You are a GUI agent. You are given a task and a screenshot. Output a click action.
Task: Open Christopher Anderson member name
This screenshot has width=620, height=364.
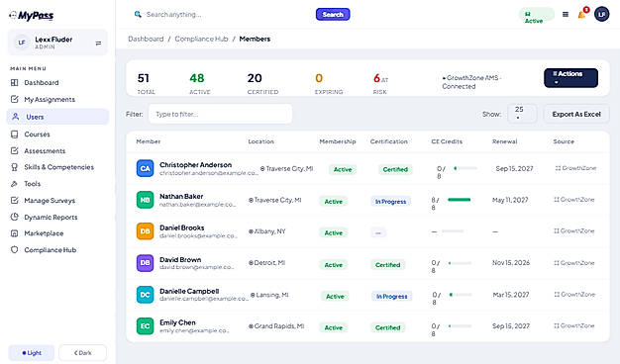(x=195, y=164)
